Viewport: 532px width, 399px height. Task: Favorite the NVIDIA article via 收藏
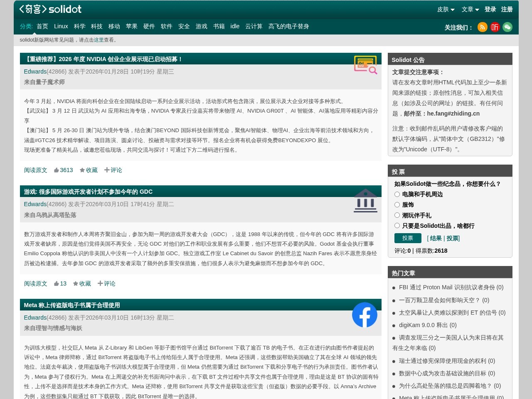click(x=89, y=170)
